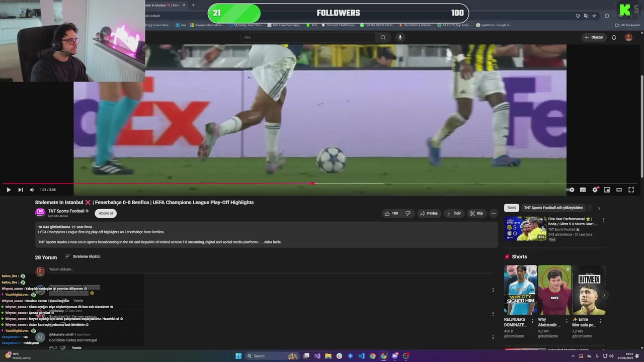644x362 pixels.
Task: Focus the Yorum ekleyin comment field
Action: 271,269
